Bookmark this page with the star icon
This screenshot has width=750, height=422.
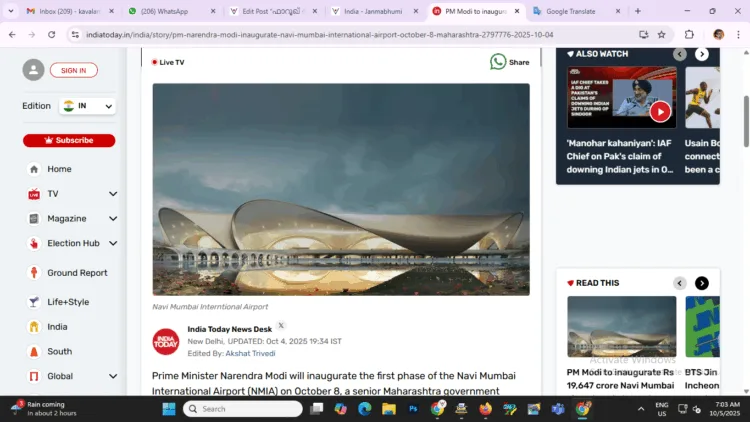point(661,34)
